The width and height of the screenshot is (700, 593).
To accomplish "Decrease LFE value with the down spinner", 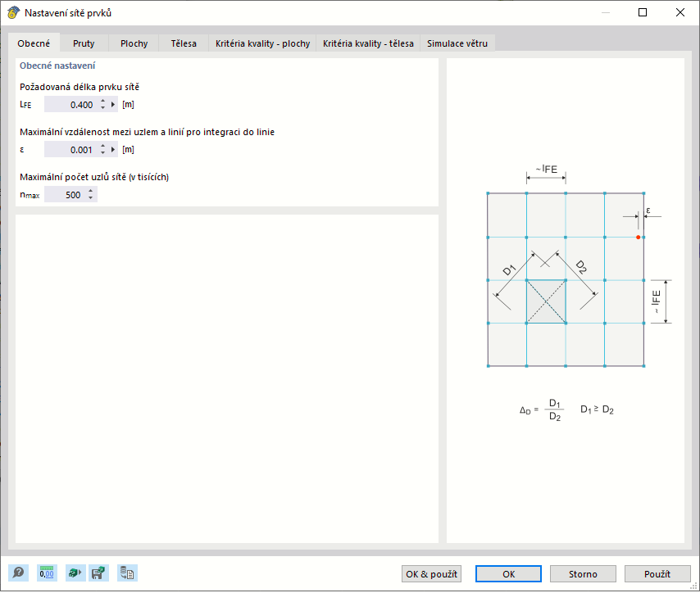I will coord(102,108).
